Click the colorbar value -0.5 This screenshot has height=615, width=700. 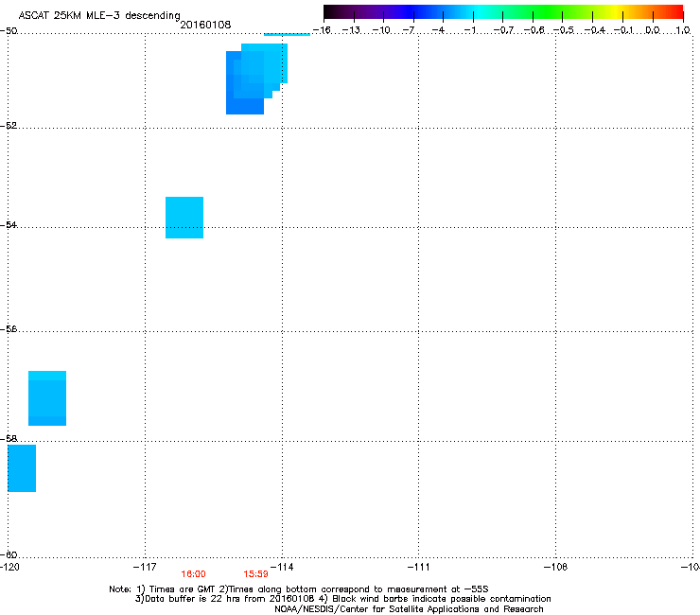pos(563,30)
